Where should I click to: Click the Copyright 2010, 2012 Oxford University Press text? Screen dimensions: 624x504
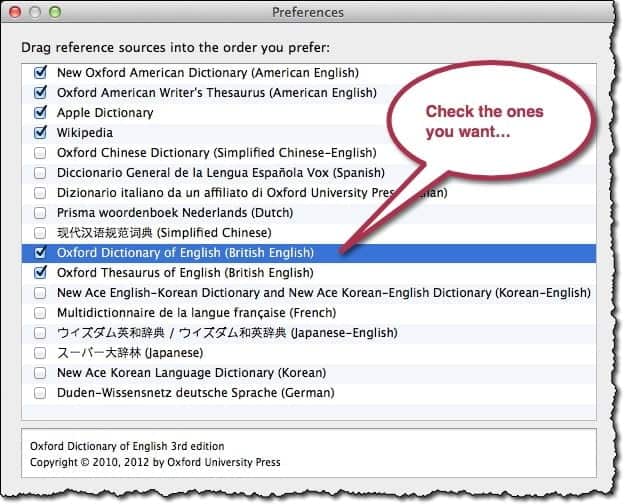tap(155, 462)
